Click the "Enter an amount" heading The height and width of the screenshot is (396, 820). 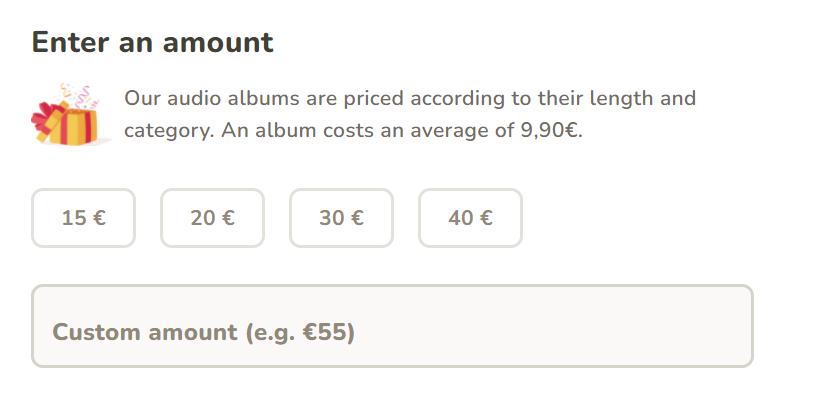[153, 42]
